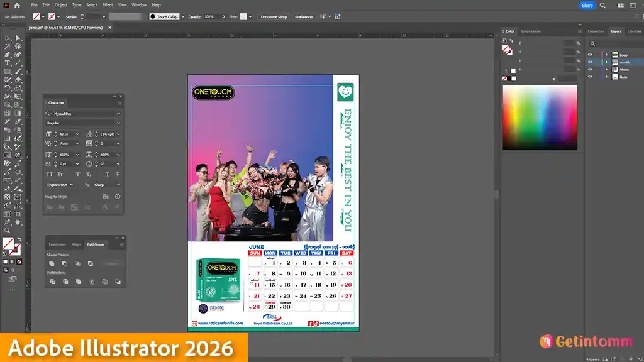Image resolution: width=644 pixels, height=362 pixels.
Task: Click the Document Setup button
Action: (274, 17)
